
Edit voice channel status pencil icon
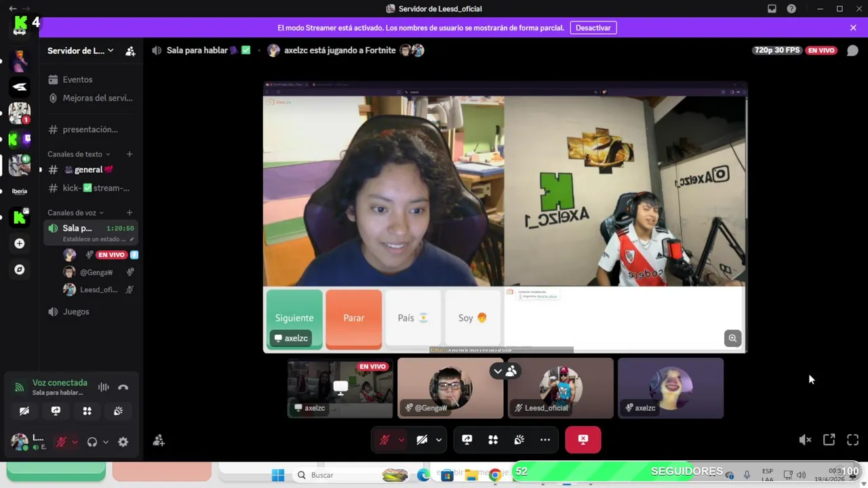point(132,239)
